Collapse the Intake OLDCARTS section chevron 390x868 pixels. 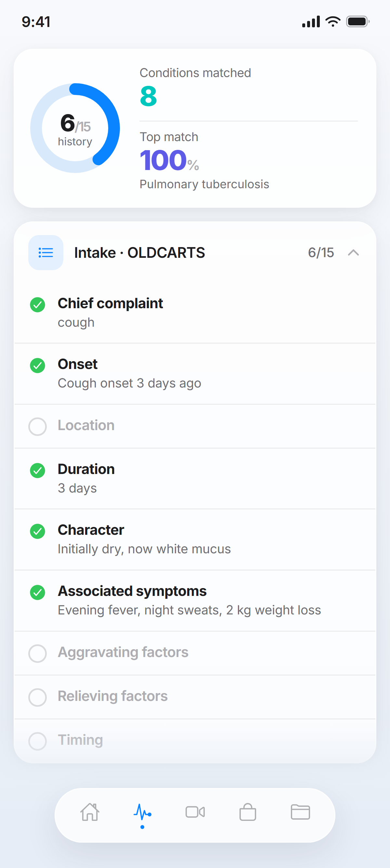point(353,252)
